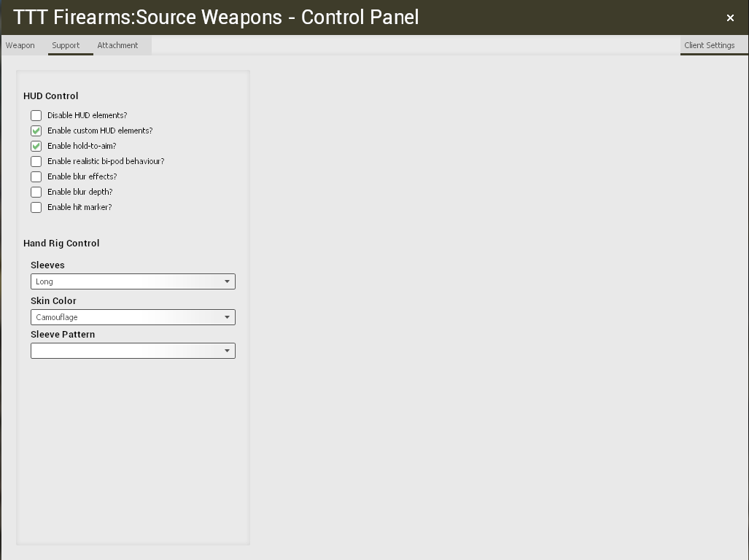The image size is (749, 560).
Task: Enable realistic bi-pod behaviour checkbox
Action: coord(36,161)
